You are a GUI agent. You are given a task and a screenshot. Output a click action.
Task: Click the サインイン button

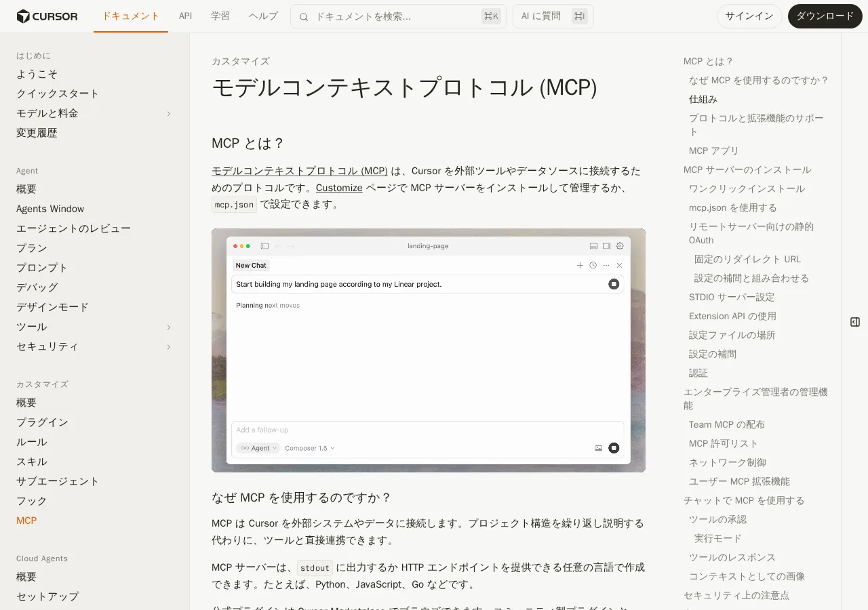tap(749, 16)
